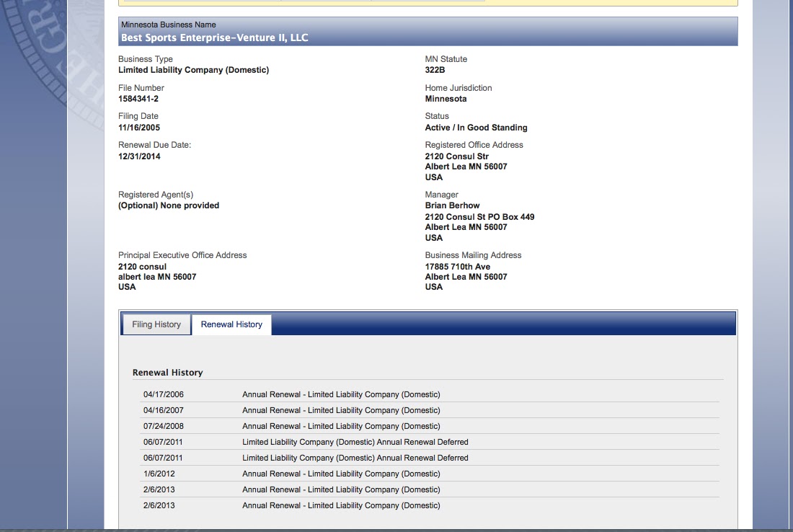
Task: Click the Registered Agent(s) label
Action: pyautogui.click(x=156, y=195)
